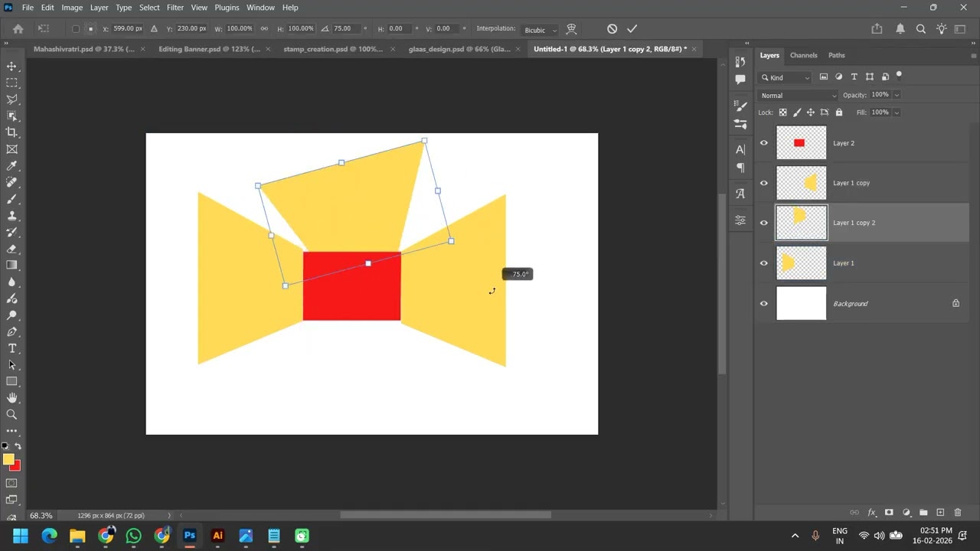Viewport: 980px width, 551px height.
Task: Click the Home icon in options bar
Action: pyautogui.click(x=18, y=29)
